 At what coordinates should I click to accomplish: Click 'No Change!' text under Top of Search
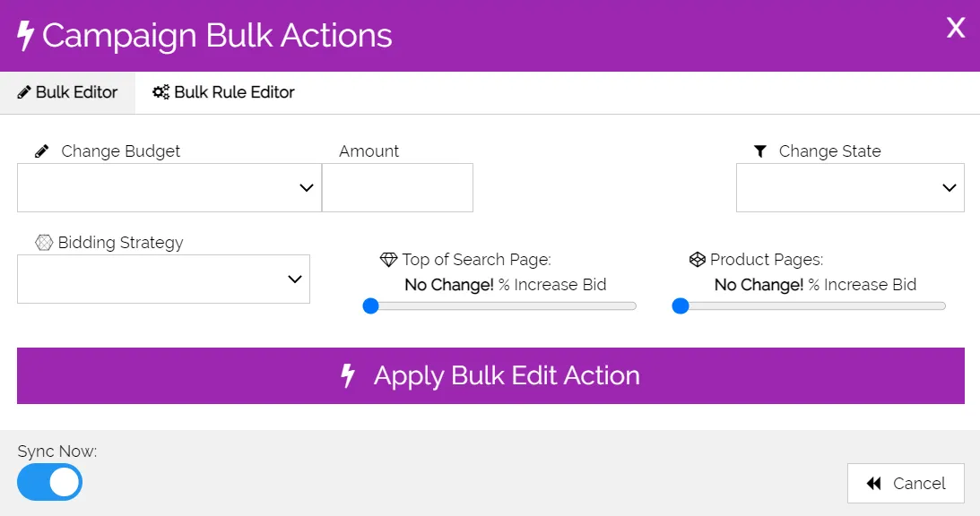[449, 285]
